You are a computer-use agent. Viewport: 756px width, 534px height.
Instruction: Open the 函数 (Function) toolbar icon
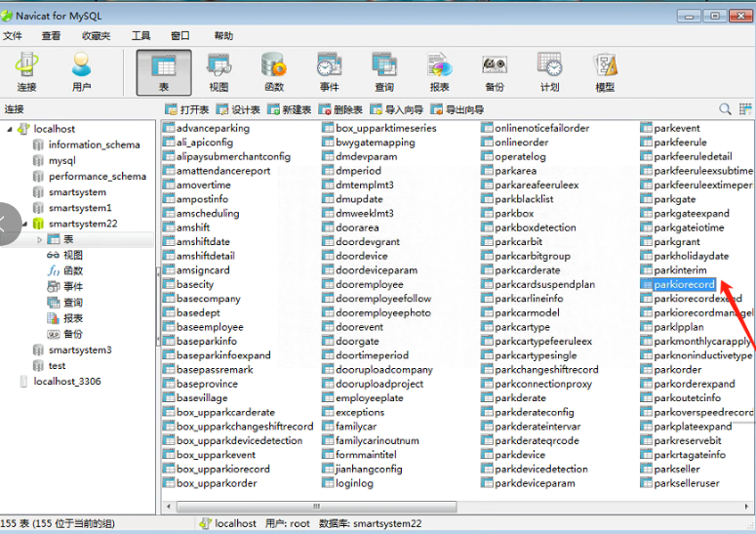(274, 72)
